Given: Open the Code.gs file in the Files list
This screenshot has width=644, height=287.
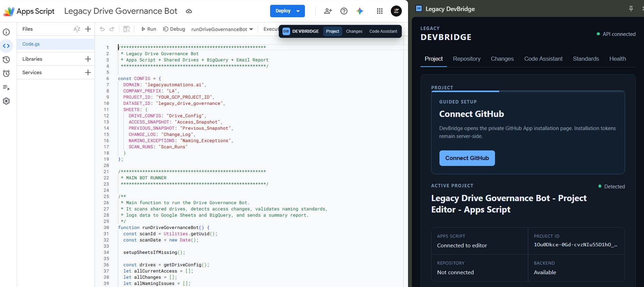Looking at the screenshot, I should 56,44.
